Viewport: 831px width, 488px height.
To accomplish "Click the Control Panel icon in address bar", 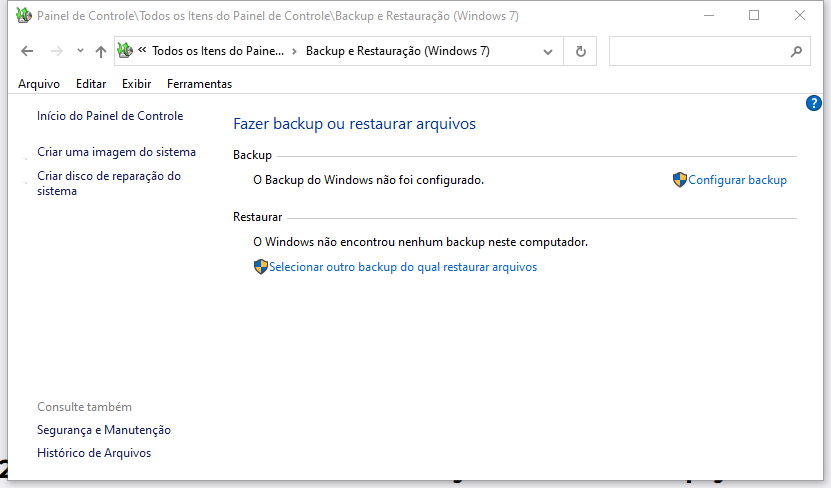I will pyautogui.click(x=125, y=51).
